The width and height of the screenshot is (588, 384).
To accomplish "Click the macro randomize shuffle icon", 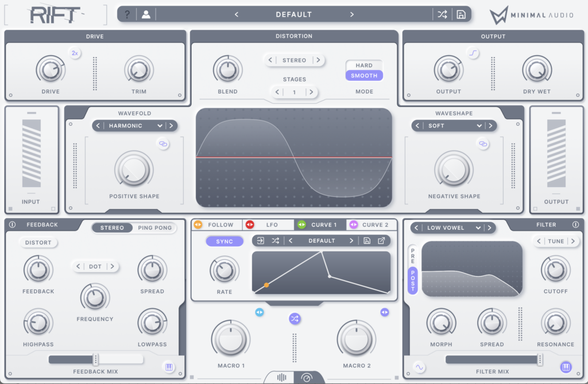I will click(x=295, y=319).
